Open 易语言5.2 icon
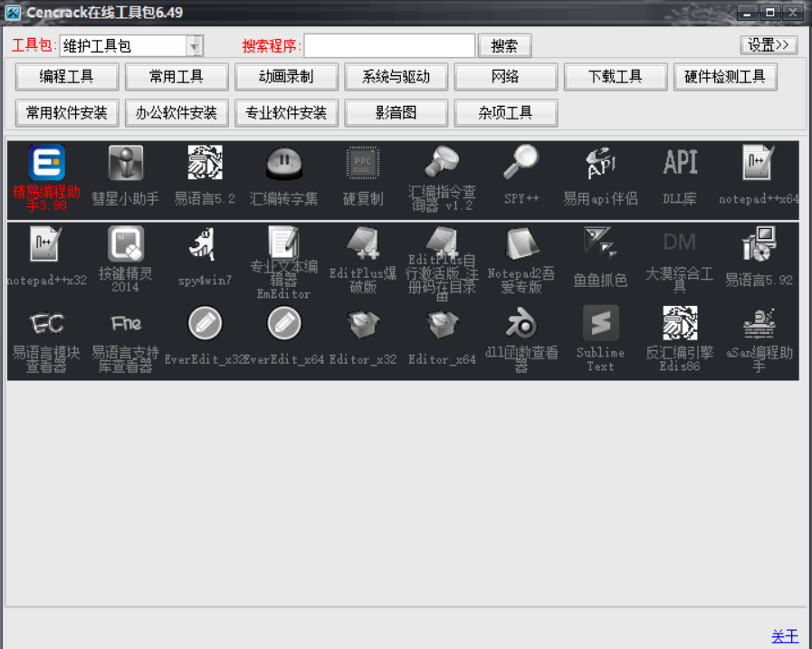 [205, 163]
